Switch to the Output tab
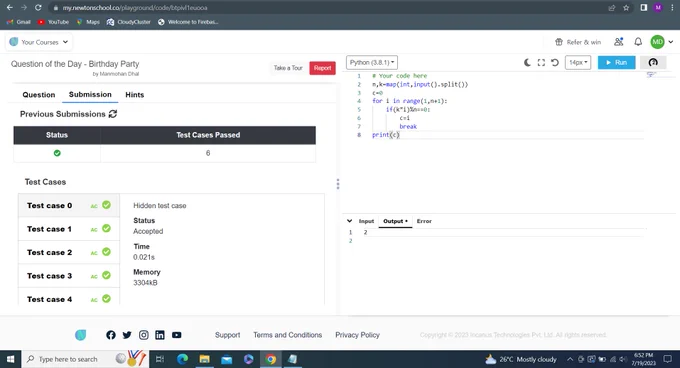The width and height of the screenshot is (680, 368). [x=395, y=221]
